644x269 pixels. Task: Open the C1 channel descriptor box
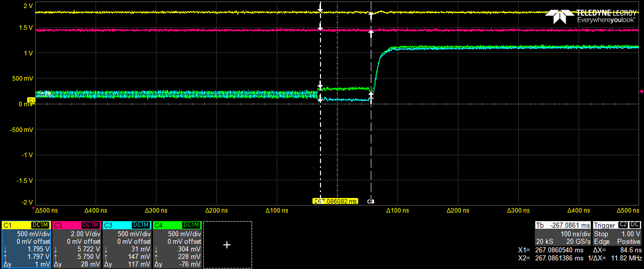[x=26, y=244]
